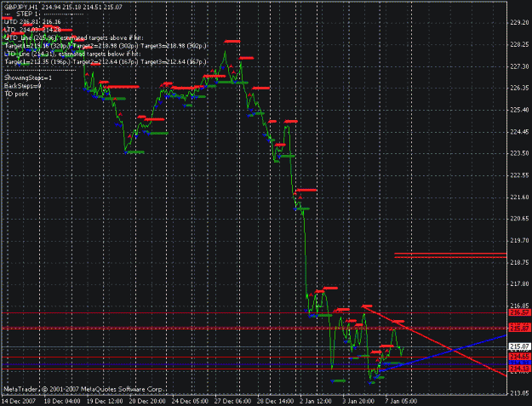Click the 219.70 price axis label
The image size is (532, 406).
[519, 241]
